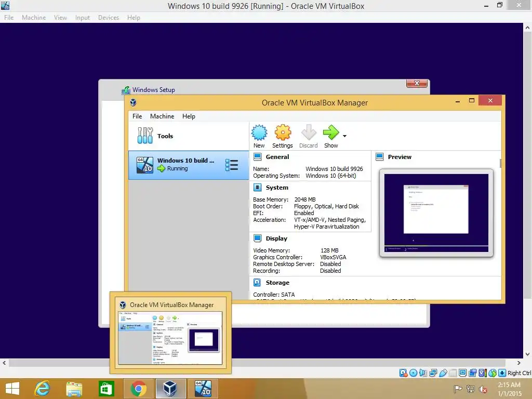
Task: Open the outer Devices menu
Action: (109, 17)
